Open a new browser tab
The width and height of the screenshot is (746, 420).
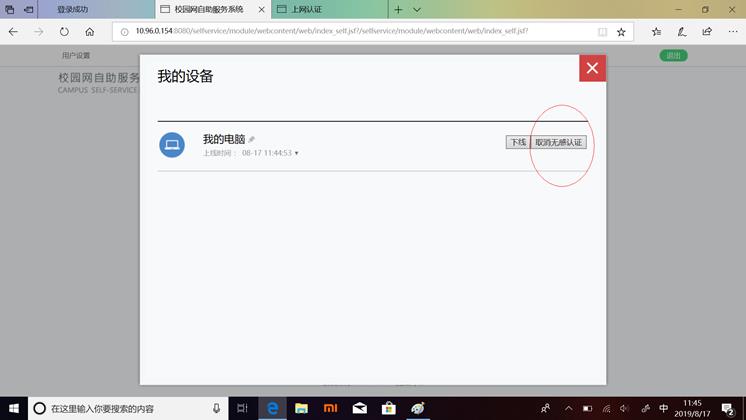point(398,9)
